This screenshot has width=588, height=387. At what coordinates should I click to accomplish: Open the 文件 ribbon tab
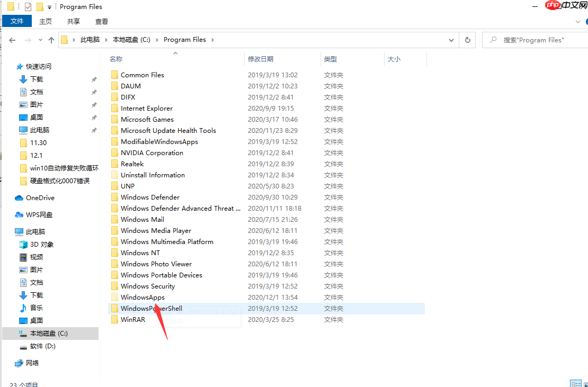[17, 21]
